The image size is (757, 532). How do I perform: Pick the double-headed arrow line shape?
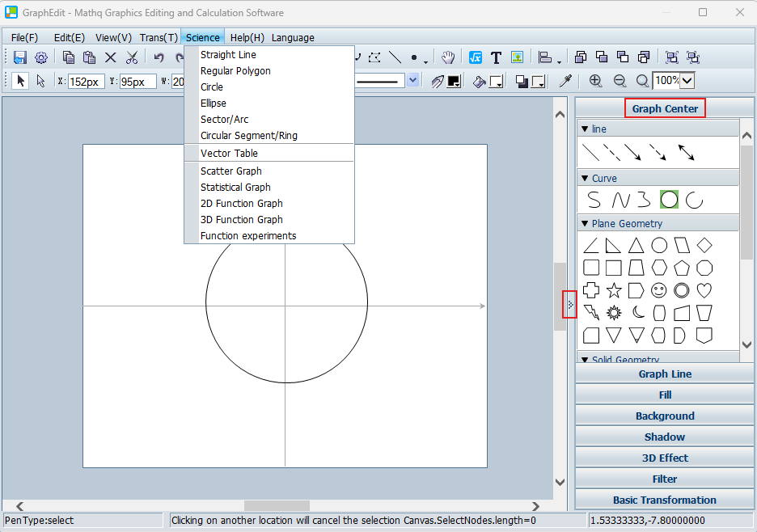(686, 152)
